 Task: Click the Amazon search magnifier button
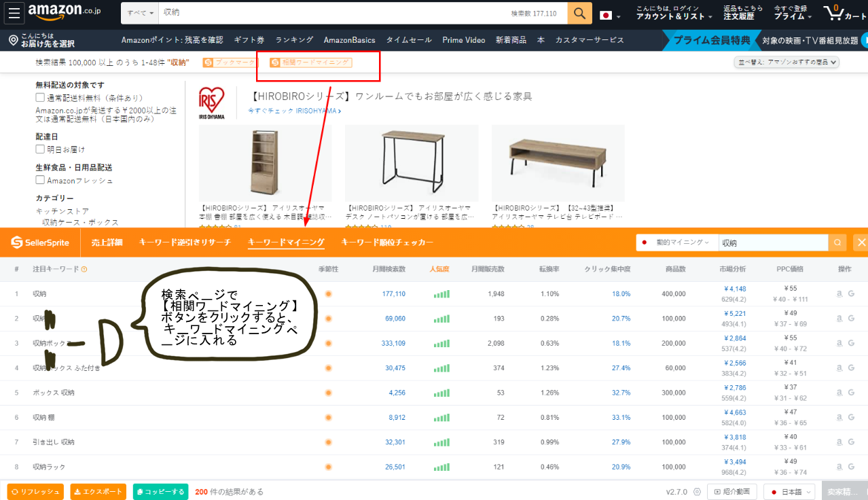[579, 14]
